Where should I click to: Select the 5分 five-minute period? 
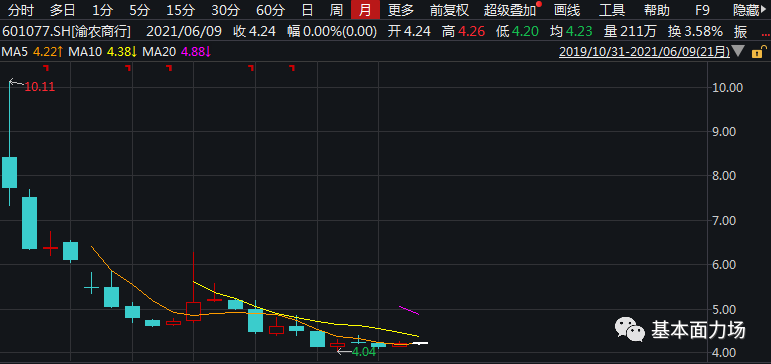pyautogui.click(x=140, y=9)
